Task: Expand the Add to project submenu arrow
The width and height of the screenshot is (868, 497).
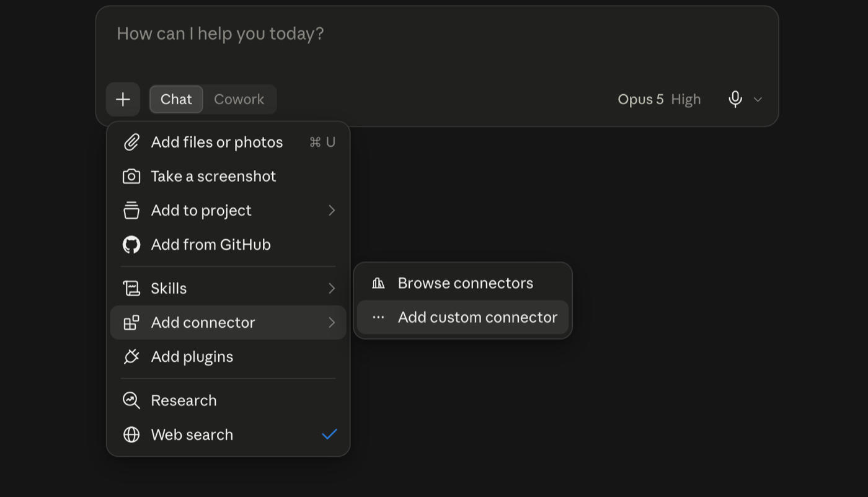Action: [x=332, y=211]
